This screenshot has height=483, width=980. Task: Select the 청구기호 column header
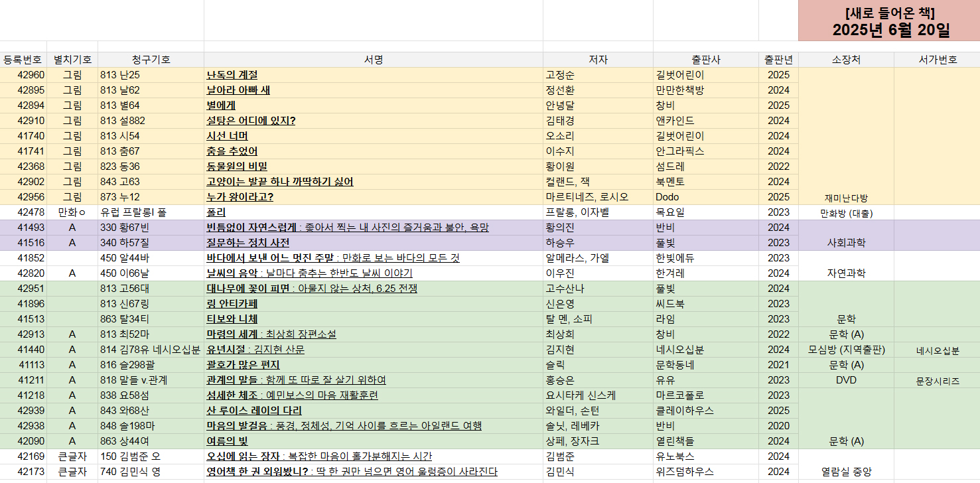(x=151, y=60)
